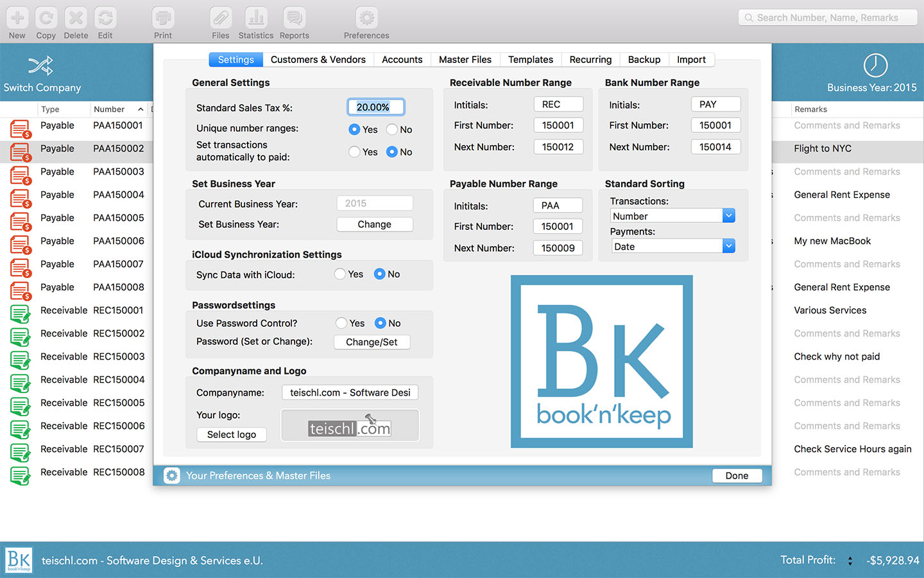Viewport: 924px width, 578px height.
Task: Click the payable icon for PAA150001
Action: pos(20,129)
